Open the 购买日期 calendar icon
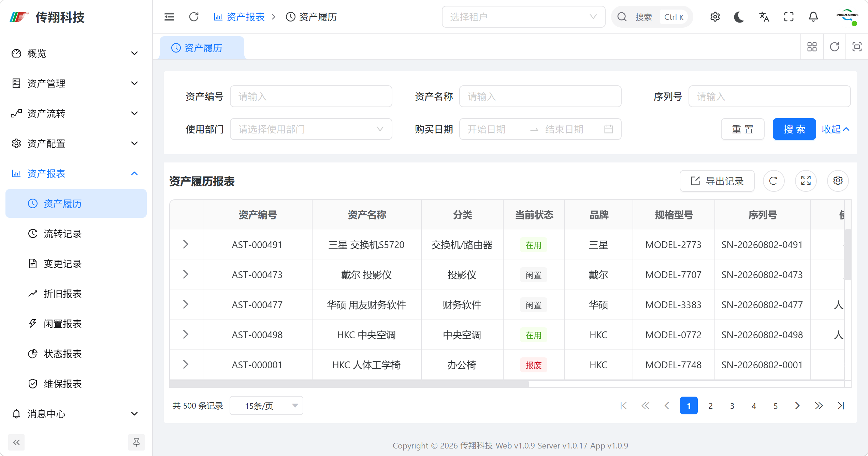This screenshot has width=868, height=456. click(608, 129)
